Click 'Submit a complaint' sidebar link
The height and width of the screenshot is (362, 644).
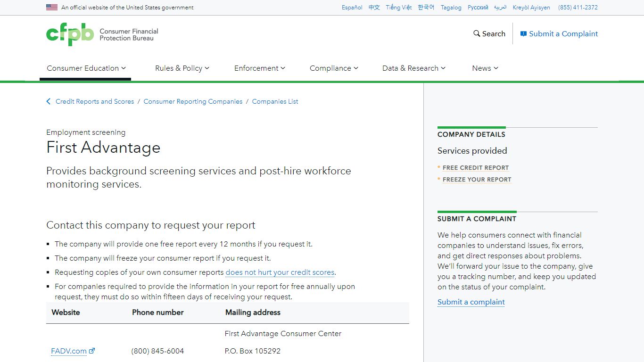pyautogui.click(x=471, y=302)
